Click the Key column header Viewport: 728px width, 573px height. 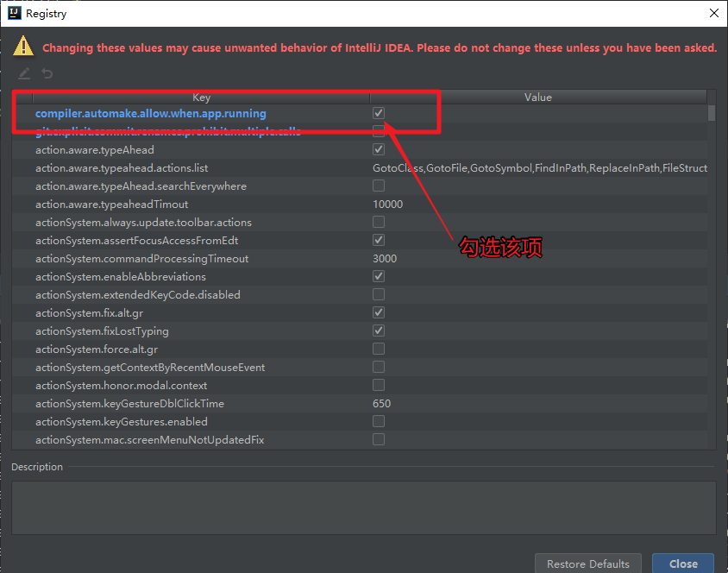(x=201, y=98)
